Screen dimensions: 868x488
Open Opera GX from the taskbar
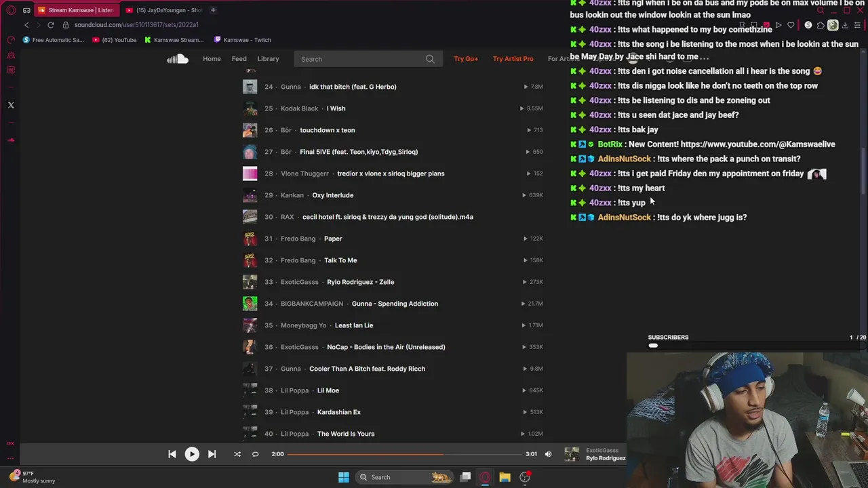point(485,477)
